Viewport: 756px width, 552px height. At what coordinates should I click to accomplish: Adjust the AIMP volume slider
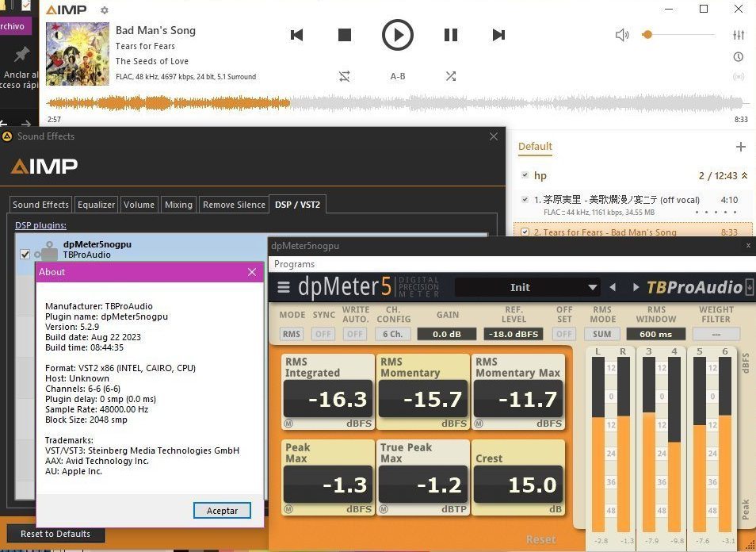(678, 35)
